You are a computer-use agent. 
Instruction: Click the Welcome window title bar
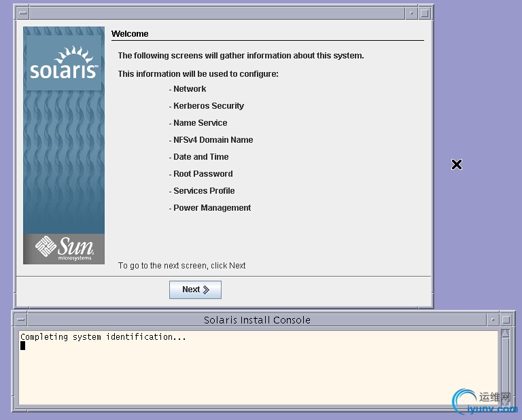click(217, 14)
